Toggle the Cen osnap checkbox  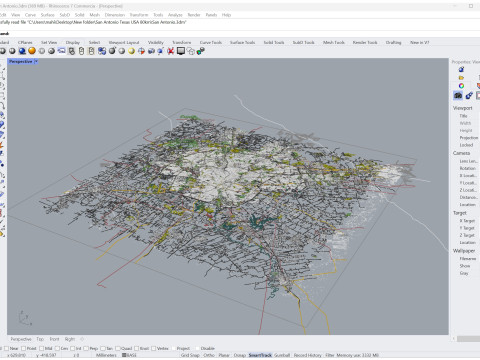(x=57, y=348)
